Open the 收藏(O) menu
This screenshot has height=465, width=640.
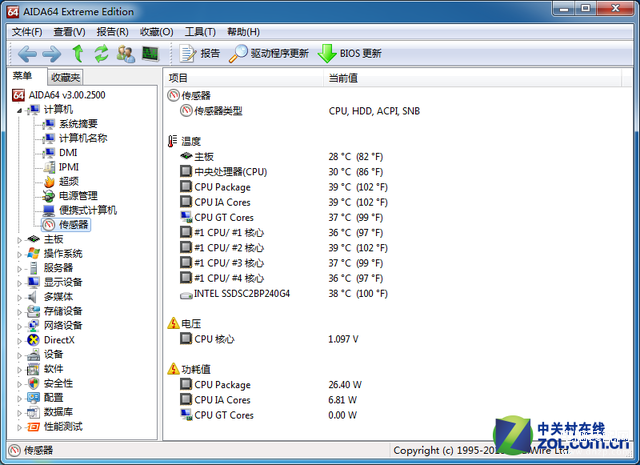(x=157, y=32)
